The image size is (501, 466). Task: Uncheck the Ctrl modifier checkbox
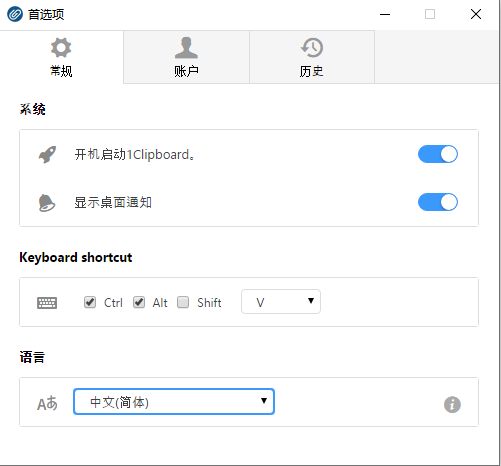[x=90, y=302]
